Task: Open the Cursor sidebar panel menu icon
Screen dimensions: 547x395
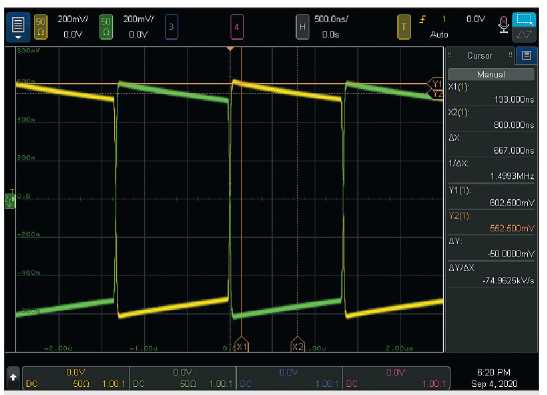Action: click(526, 56)
